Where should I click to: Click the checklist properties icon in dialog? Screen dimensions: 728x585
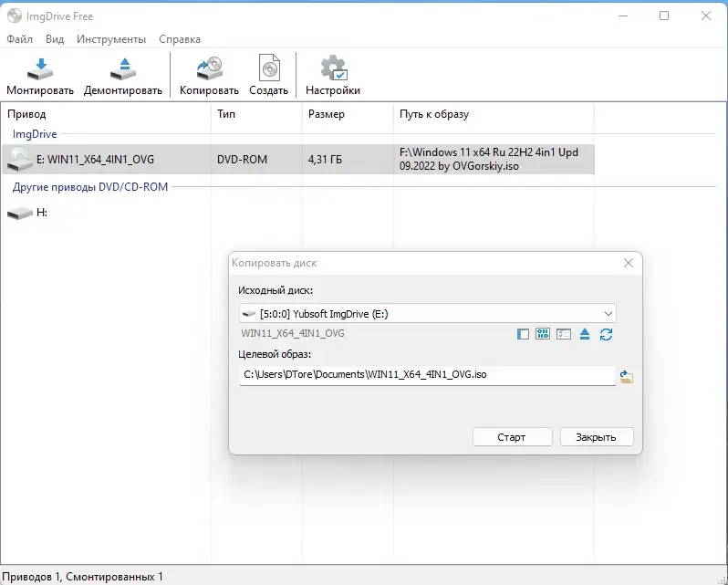(x=564, y=334)
